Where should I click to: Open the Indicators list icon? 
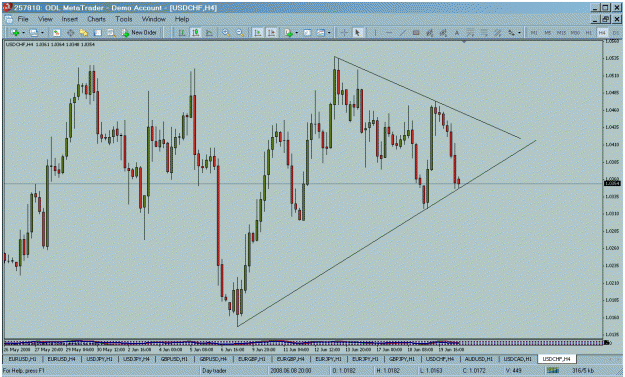[288, 33]
